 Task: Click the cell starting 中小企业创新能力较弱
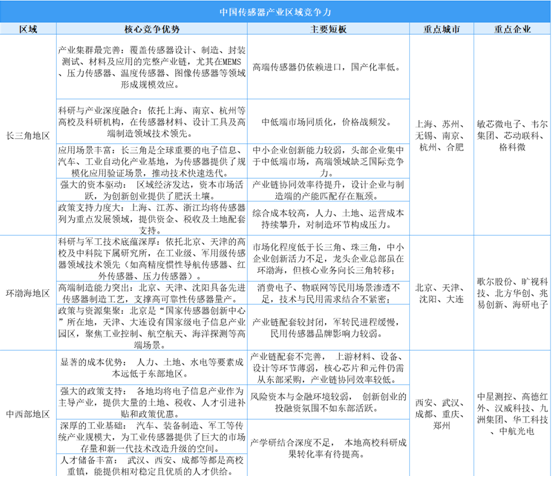[329, 161]
